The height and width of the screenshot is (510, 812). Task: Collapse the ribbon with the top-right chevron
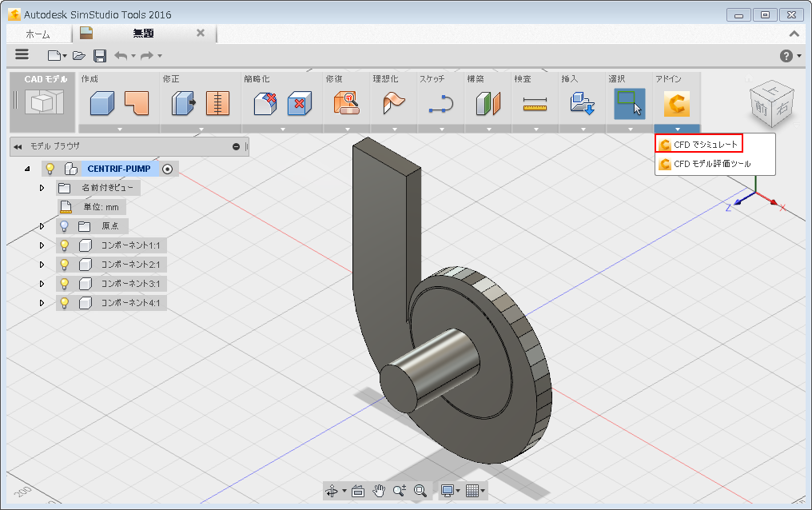pyautogui.click(x=794, y=34)
